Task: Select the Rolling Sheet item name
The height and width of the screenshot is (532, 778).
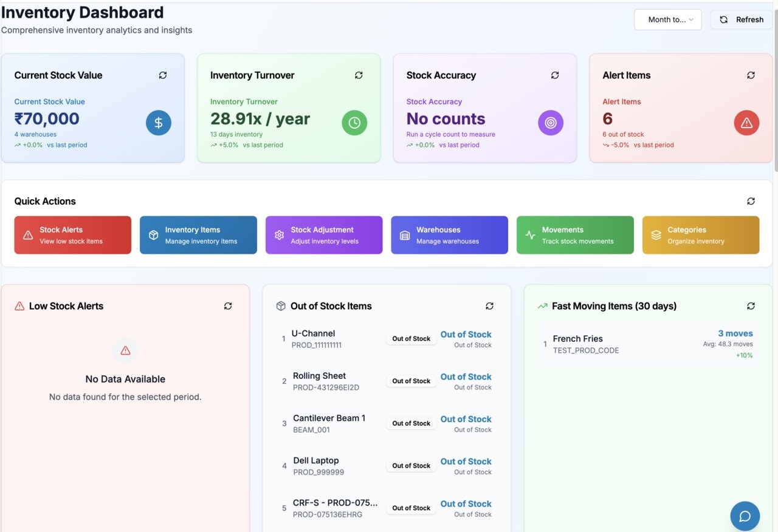Action: (319, 376)
